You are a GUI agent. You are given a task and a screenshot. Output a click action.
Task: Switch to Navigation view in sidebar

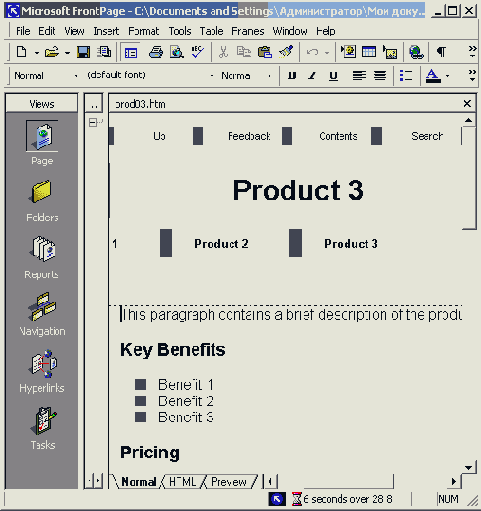(42, 306)
